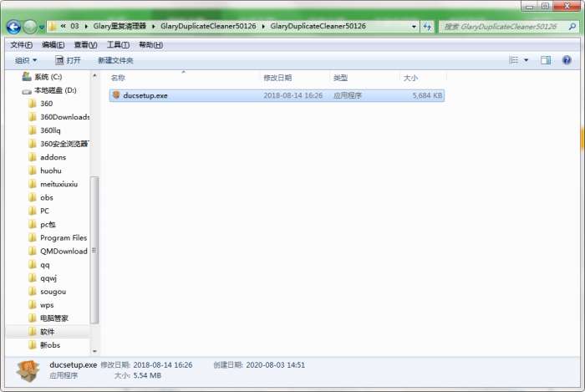The height and width of the screenshot is (392, 585).
Task: Open recent pages dropdown beside forward arrow
Action: pyautogui.click(x=42, y=27)
